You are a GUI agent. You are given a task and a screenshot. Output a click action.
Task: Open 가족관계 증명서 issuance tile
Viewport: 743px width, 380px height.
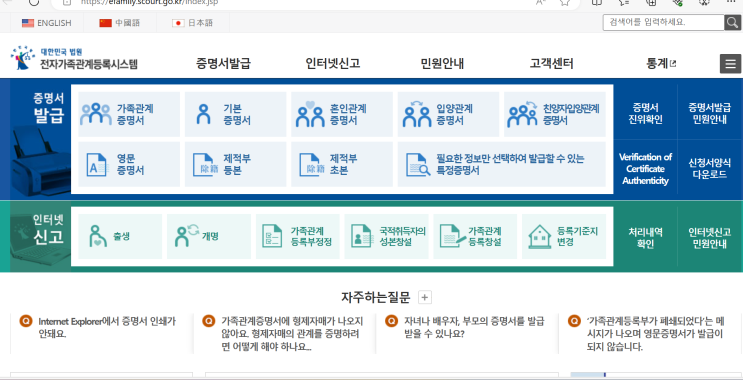click(x=129, y=114)
